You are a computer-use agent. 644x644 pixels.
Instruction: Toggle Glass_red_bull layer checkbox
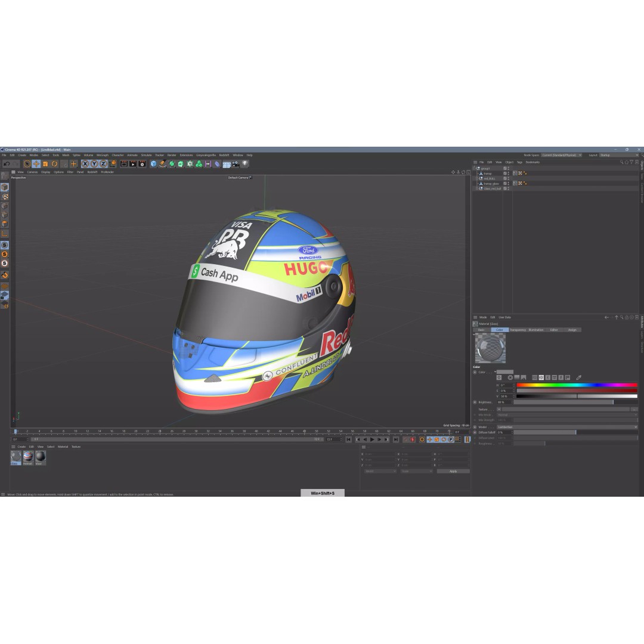pos(505,188)
